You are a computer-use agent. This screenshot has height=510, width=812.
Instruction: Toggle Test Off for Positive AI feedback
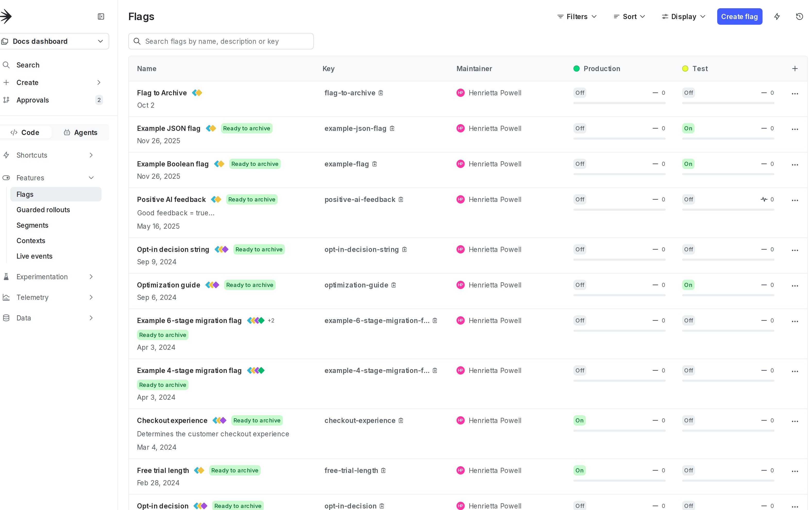[x=688, y=200]
